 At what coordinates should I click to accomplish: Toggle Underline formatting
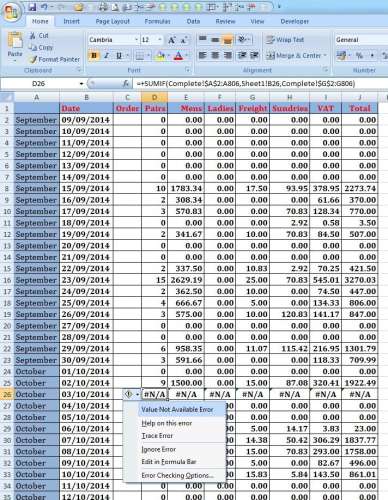(x=119, y=55)
